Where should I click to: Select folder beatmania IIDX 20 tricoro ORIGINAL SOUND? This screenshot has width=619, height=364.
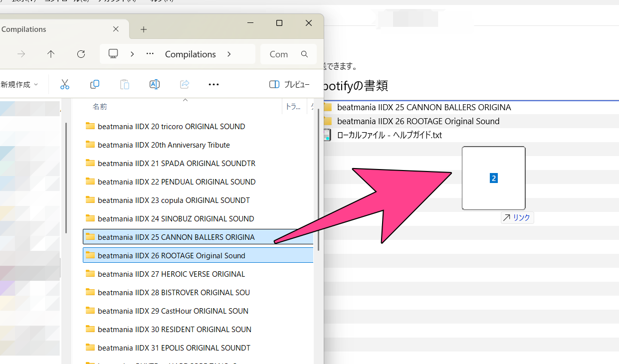pyautogui.click(x=198, y=127)
